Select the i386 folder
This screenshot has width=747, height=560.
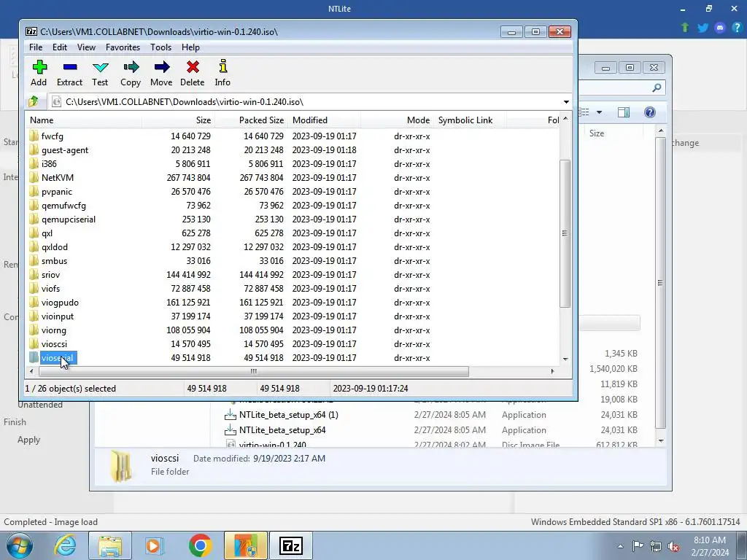[x=49, y=164]
